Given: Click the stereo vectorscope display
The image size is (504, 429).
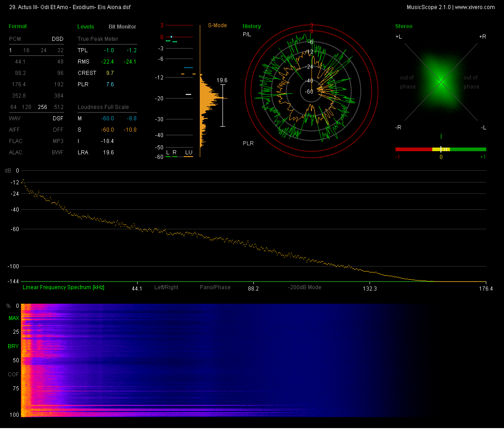Looking at the screenshot, I should point(440,82).
